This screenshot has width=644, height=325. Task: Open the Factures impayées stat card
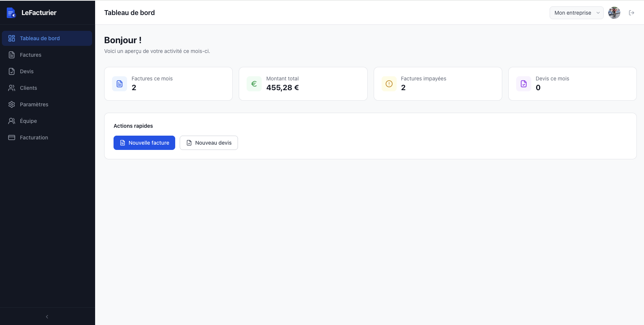coord(438,84)
